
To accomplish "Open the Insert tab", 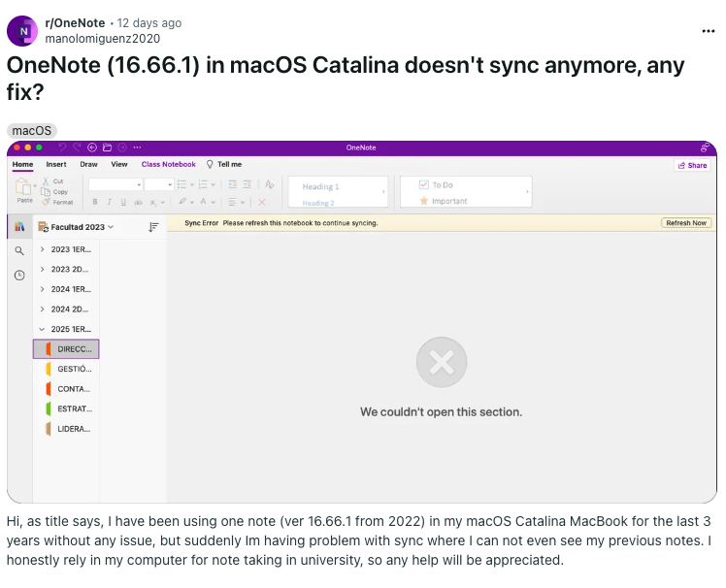I will click(56, 164).
